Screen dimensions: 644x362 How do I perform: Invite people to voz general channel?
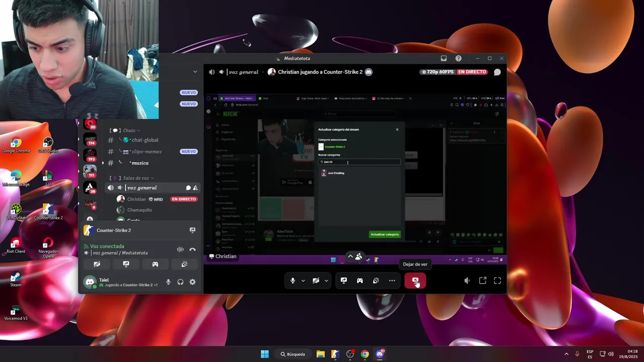(195, 188)
